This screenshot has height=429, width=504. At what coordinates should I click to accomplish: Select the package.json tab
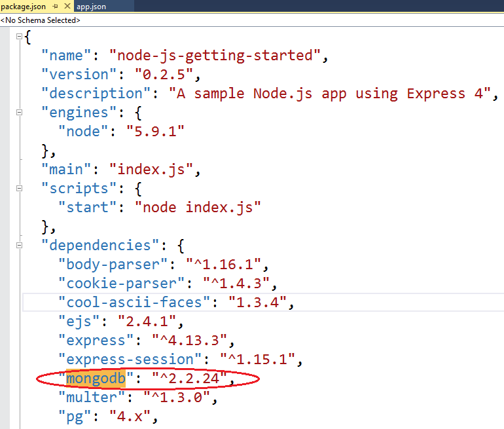[22, 7]
